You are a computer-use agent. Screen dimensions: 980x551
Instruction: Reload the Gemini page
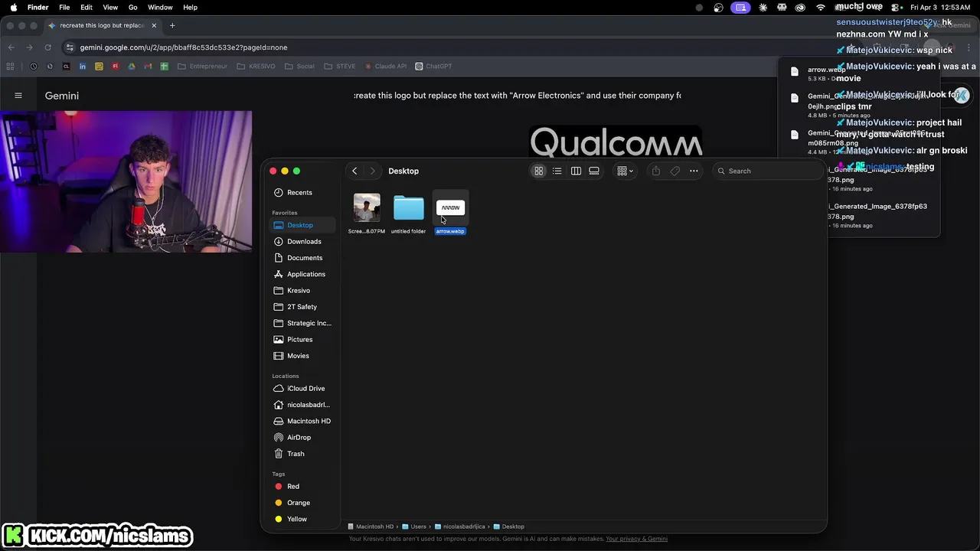click(47, 47)
